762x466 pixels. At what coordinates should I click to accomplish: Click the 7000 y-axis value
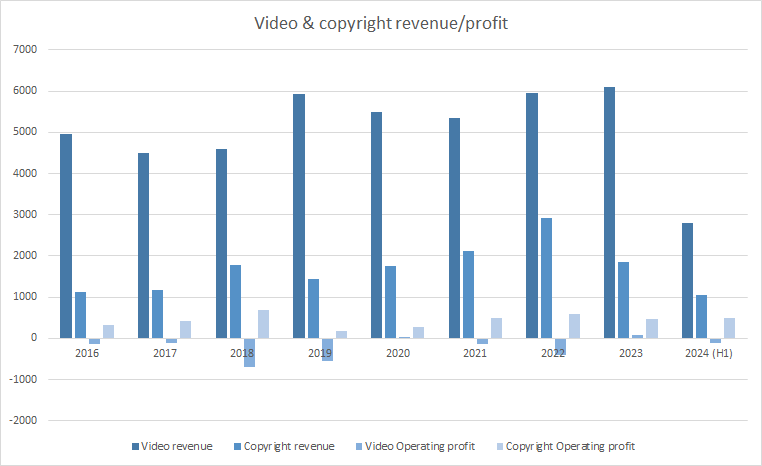click(25, 49)
